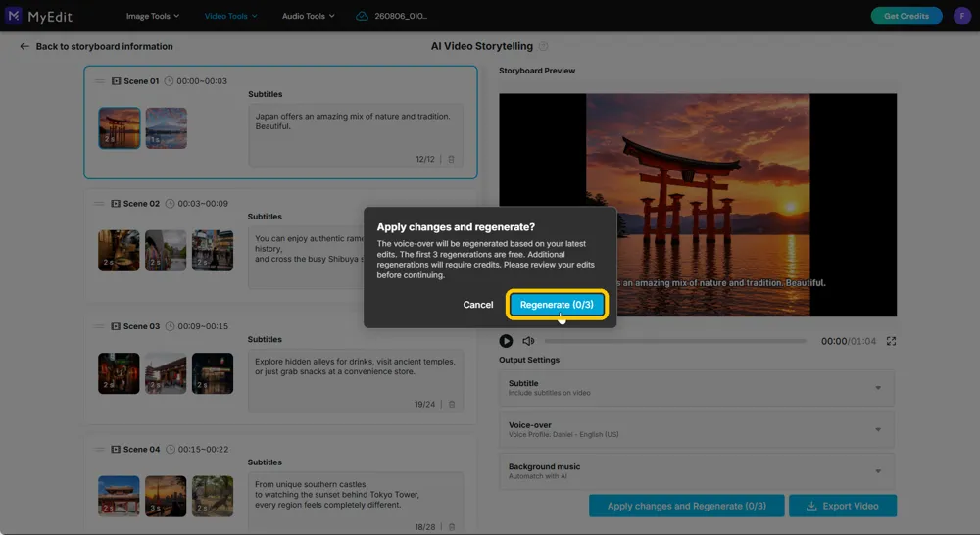Screen dimensions: 980x535
Task: Select Scene 01 torii gate thumbnail
Action: click(x=120, y=128)
